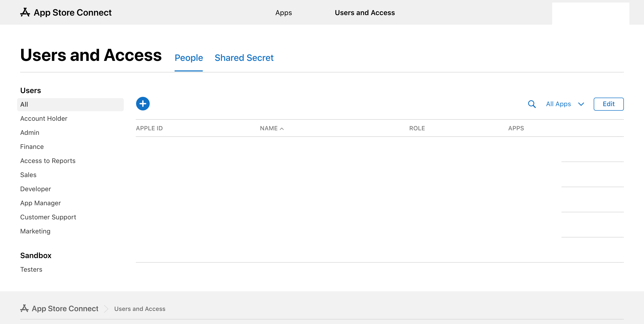Click the Edit button
This screenshot has height=324, width=644.
click(x=609, y=104)
